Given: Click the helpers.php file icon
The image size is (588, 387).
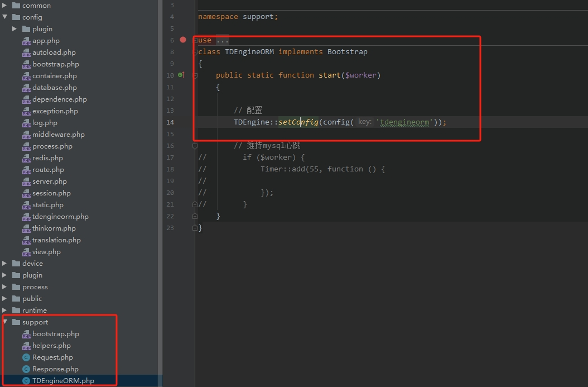Looking at the screenshot, I should tap(26, 346).
